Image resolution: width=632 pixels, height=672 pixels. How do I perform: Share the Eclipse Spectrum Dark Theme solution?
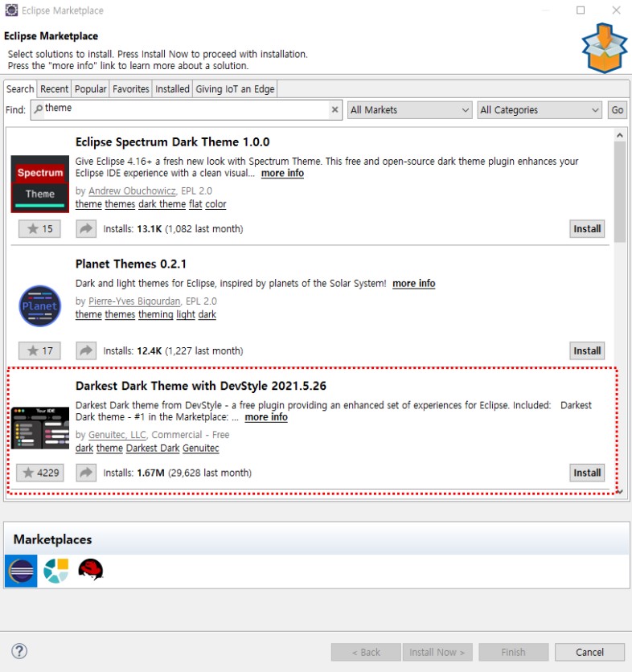point(86,228)
